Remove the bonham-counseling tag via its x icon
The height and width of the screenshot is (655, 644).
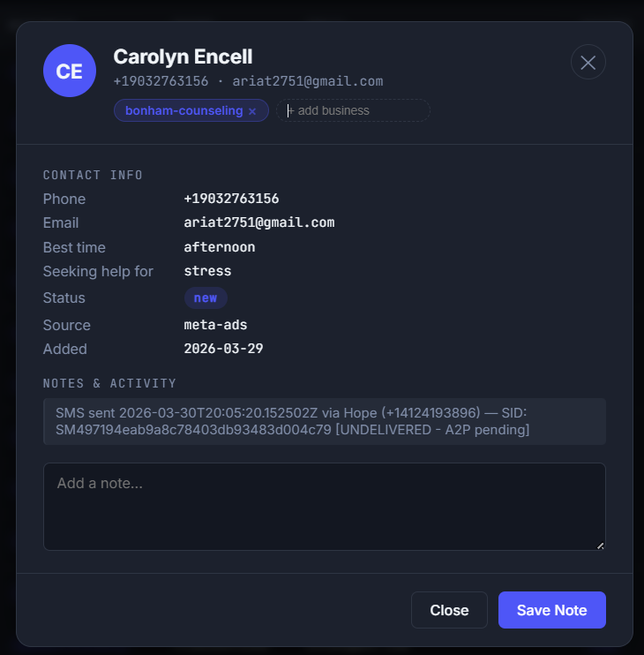coord(252,111)
